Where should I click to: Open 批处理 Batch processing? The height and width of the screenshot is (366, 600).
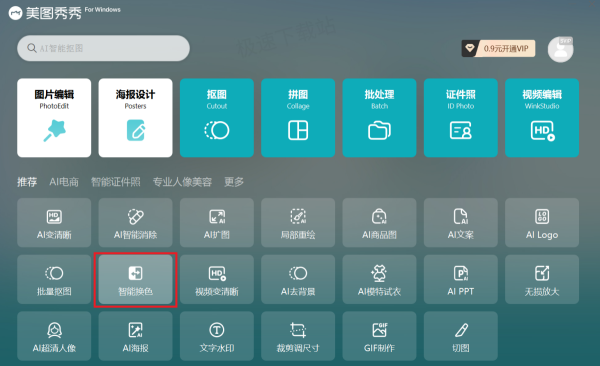tap(379, 118)
